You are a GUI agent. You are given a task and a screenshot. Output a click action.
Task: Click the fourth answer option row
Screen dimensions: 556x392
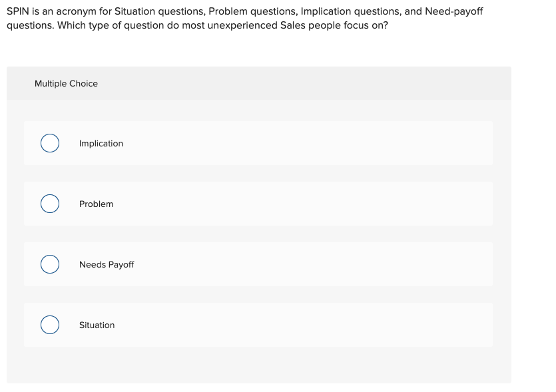[x=258, y=324]
